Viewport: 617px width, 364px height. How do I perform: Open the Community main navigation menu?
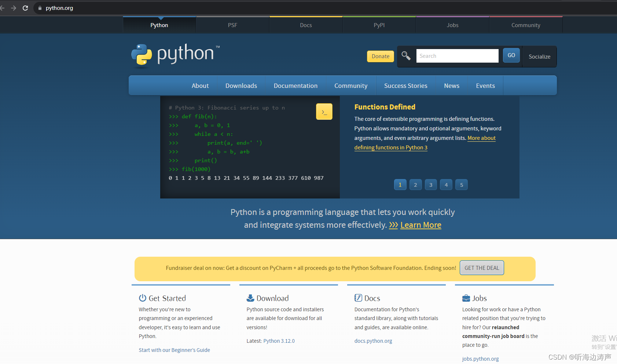click(x=351, y=86)
